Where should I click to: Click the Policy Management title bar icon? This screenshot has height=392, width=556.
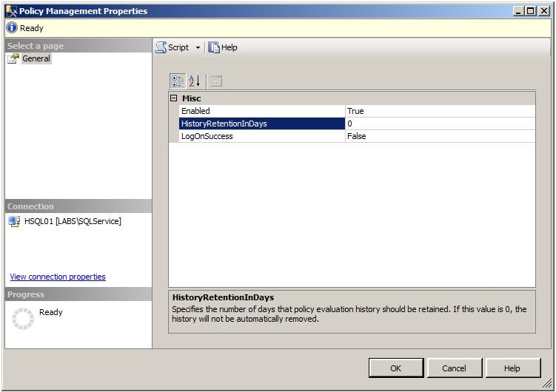click(11, 11)
